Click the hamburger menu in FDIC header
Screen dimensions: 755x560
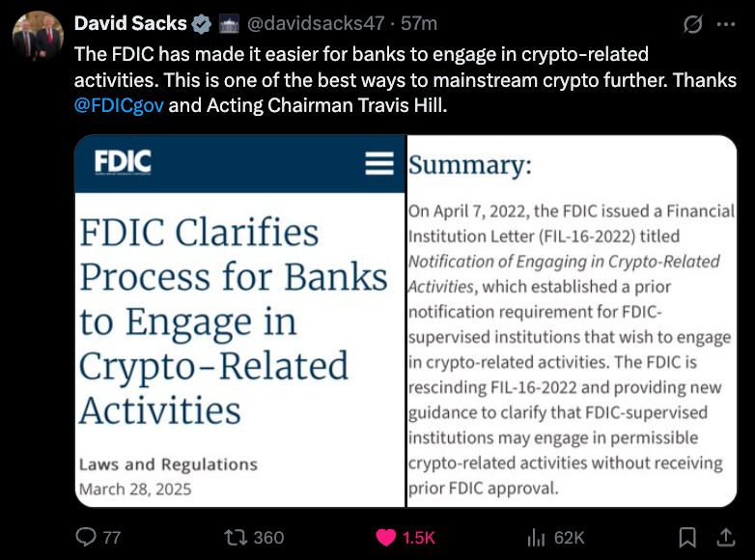pyautogui.click(x=379, y=163)
